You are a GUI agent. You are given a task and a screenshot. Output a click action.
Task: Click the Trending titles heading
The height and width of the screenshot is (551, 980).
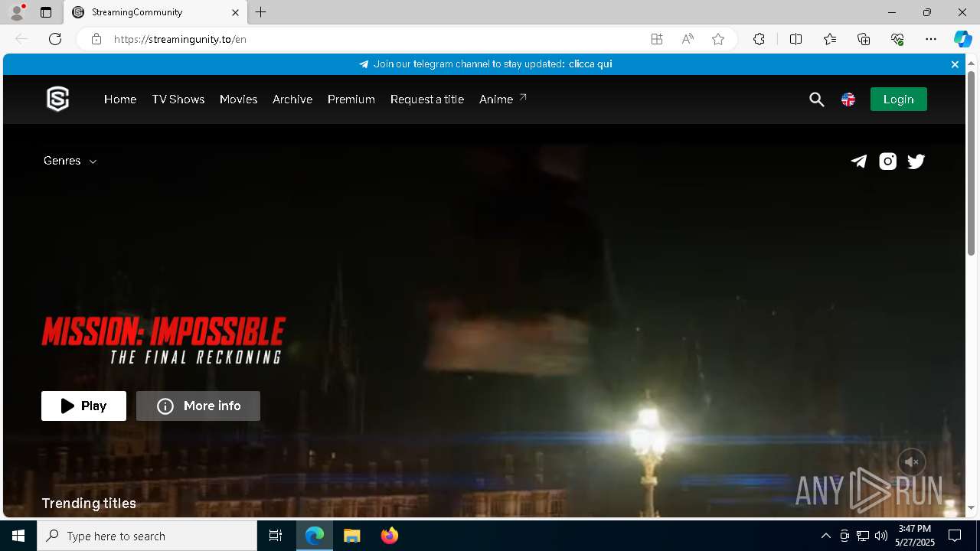[89, 504]
